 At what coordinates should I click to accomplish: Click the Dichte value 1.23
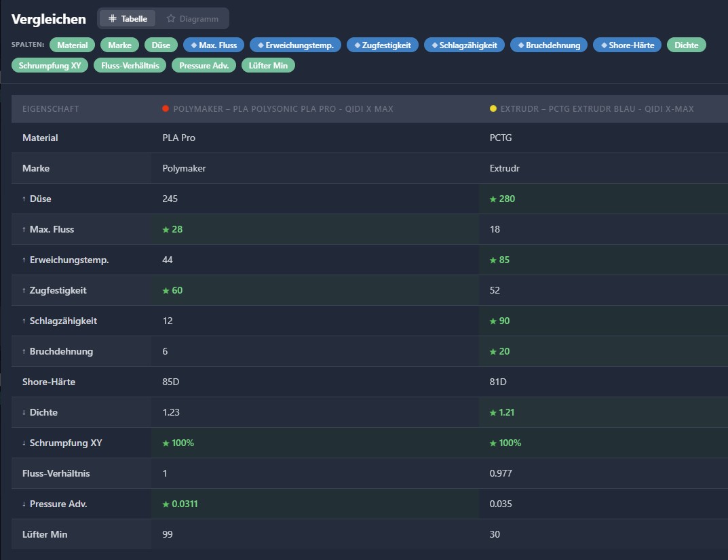point(171,412)
